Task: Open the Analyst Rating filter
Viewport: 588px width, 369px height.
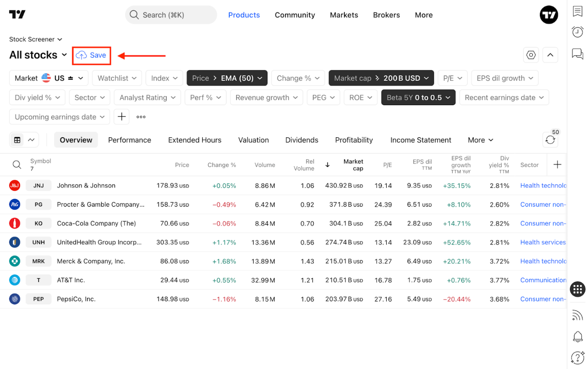Action: point(148,97)
